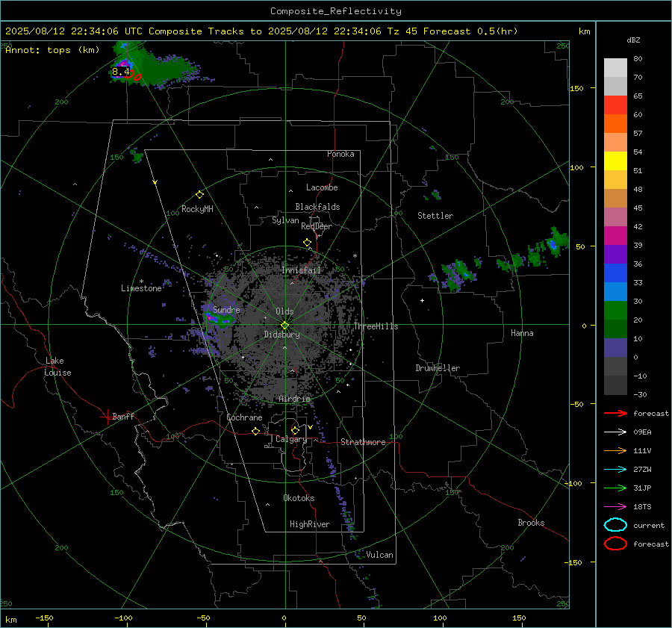The height and width of the screenshot is (628, 672).
Task: Click the yellow diamond marker above RedDeer
Action: (307, 243)
